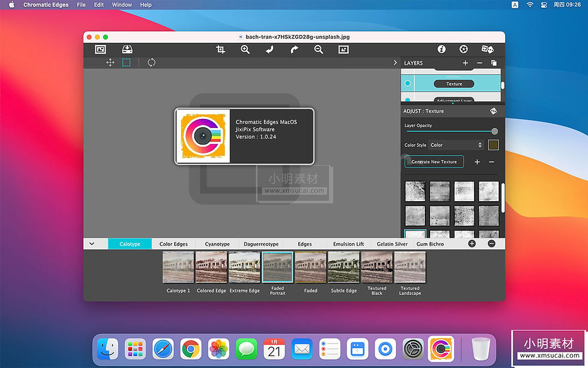This screenshot has height=368, width=588.
Task: Zoom in with plus magnifier
Action: (x=245, y=49)
